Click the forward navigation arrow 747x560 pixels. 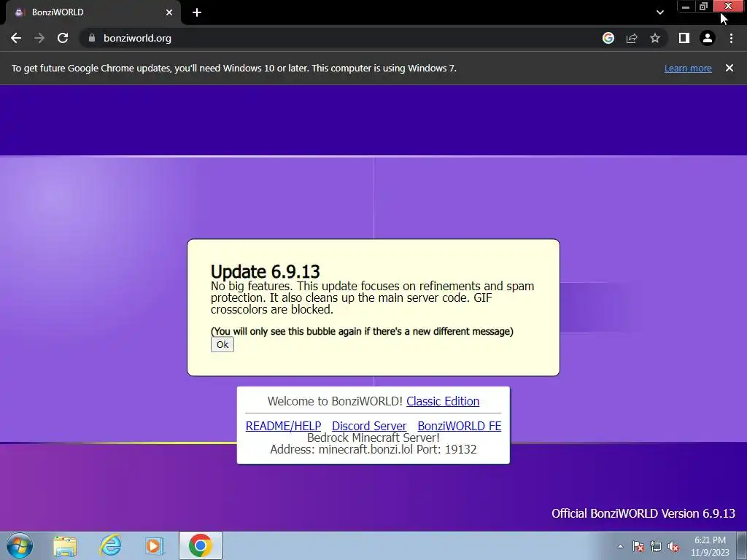[x=39, y=38]
